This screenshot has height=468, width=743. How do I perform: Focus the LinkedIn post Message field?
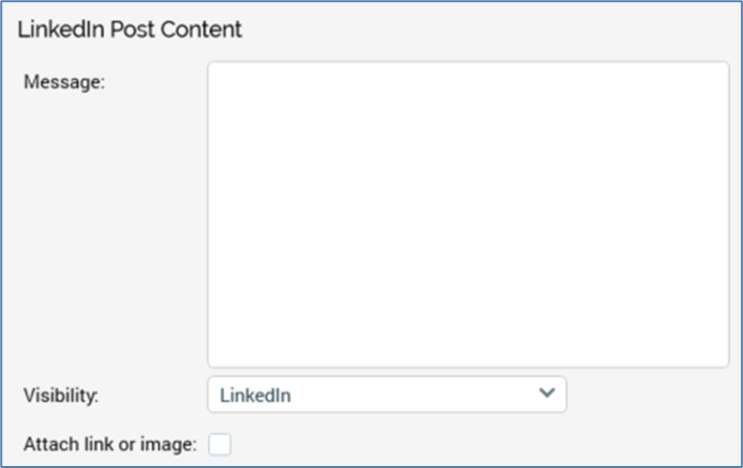[x=467, y=214]
